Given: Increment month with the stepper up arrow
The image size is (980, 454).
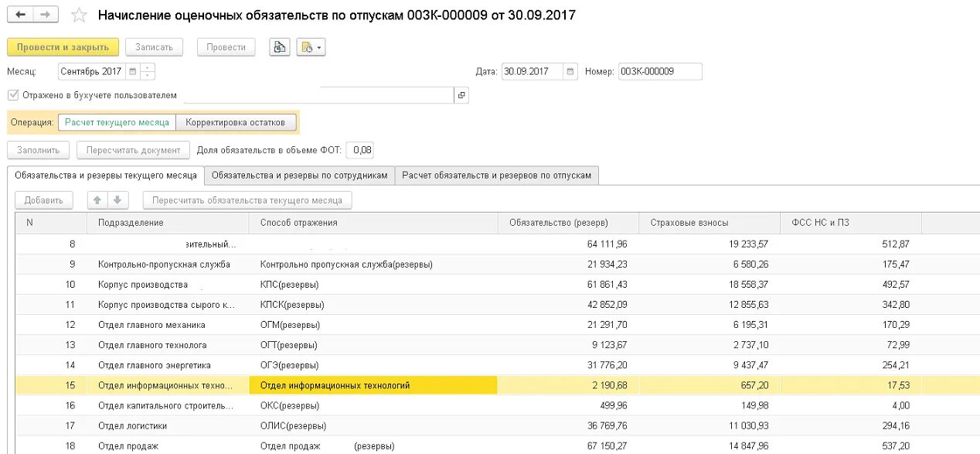Looking at the screenshot, I should (145, 68).
